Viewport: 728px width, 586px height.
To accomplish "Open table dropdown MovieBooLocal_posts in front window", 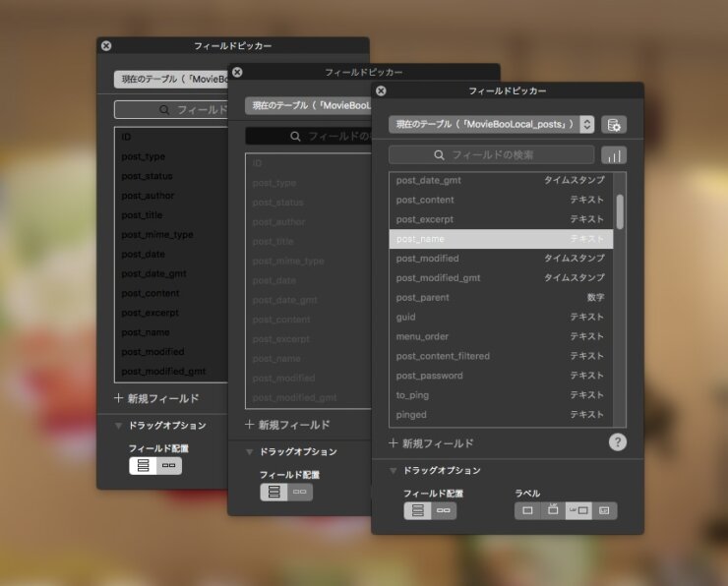I will (x=491, y=124).
